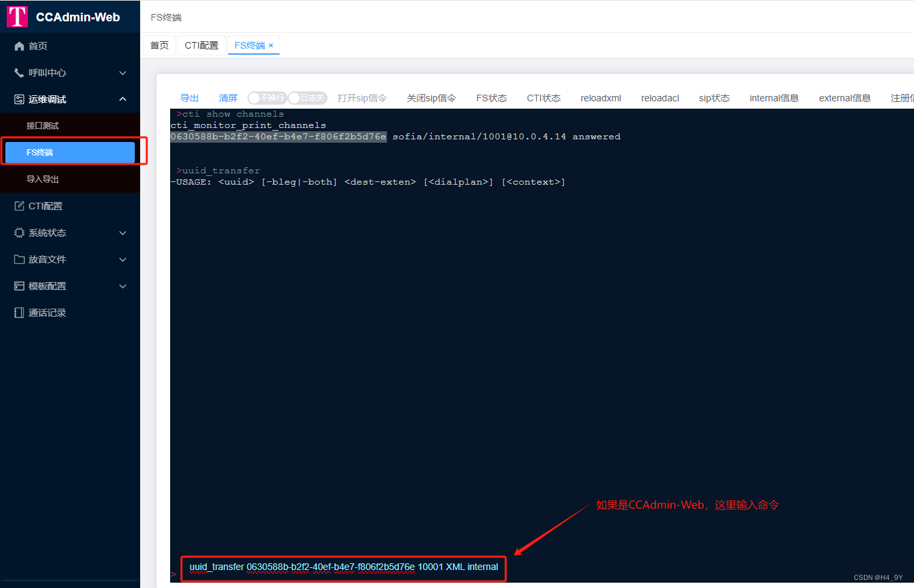The height and width of the screenshot is (588, 914).
Task: Click the CTI配置 edit icon in sidebar
Action: click(x=19, y=206)
